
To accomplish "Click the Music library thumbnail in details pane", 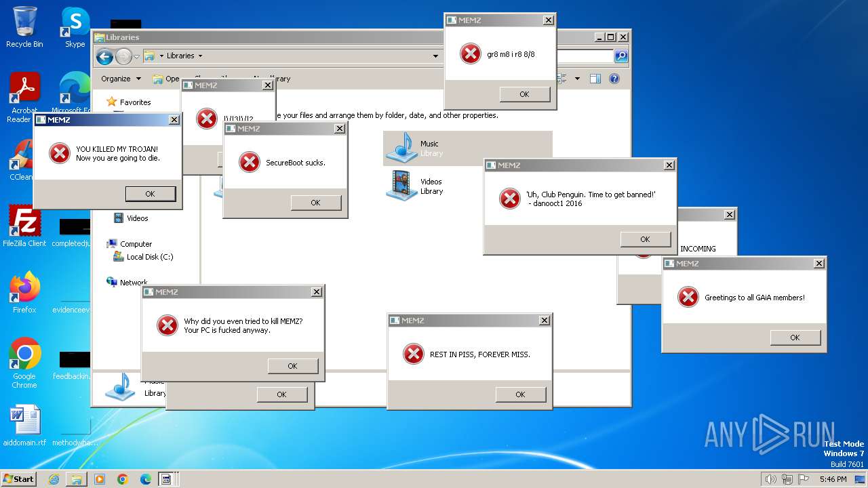I will [121, 387].
